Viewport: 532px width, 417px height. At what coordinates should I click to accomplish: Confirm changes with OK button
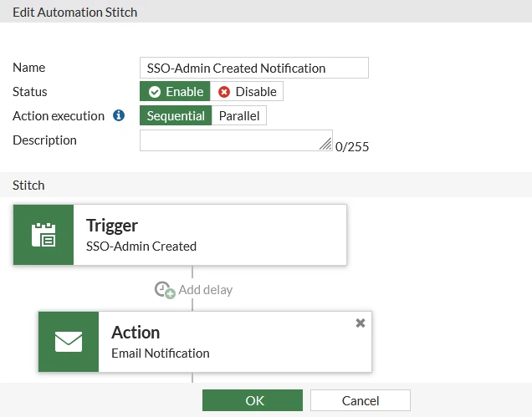tap(253, 400)
